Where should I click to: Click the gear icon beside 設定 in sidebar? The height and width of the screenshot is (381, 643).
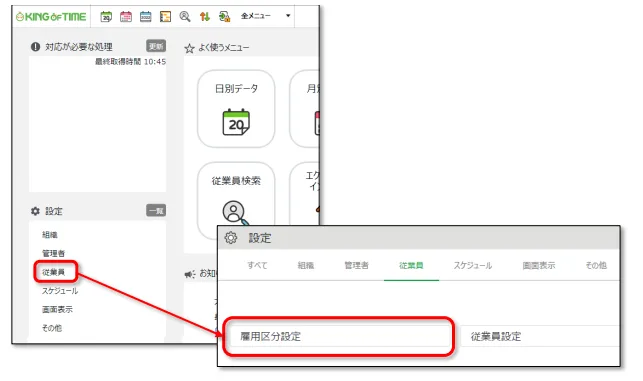pos(35,211)
